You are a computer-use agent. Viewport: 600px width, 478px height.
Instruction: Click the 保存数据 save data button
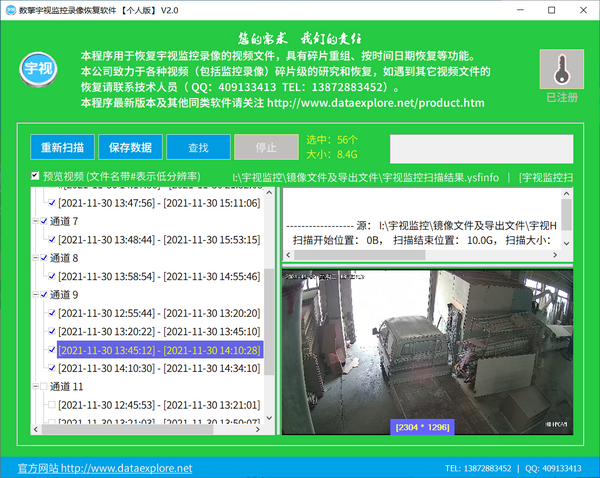click(x=130, y=147)
